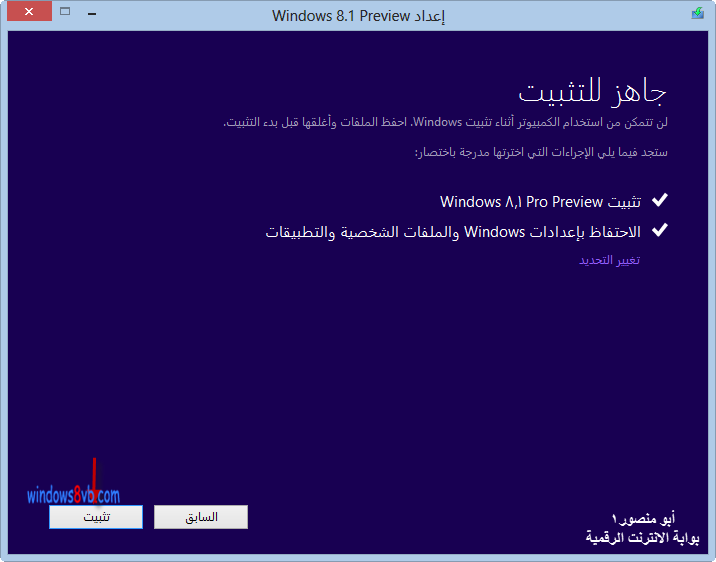Click the السابق (Back) button
Screen dimensions: 716x562
coord(201,517)
